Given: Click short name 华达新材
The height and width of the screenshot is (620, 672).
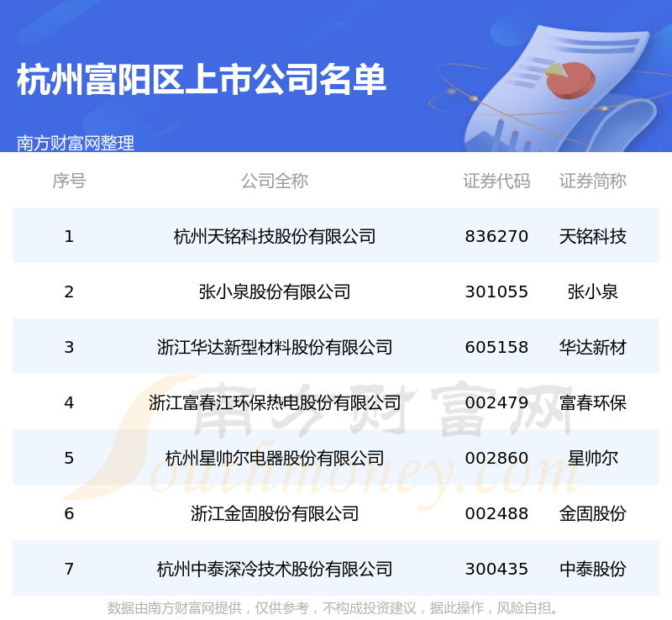Looking at the screenshot, I should coord(593,347).
